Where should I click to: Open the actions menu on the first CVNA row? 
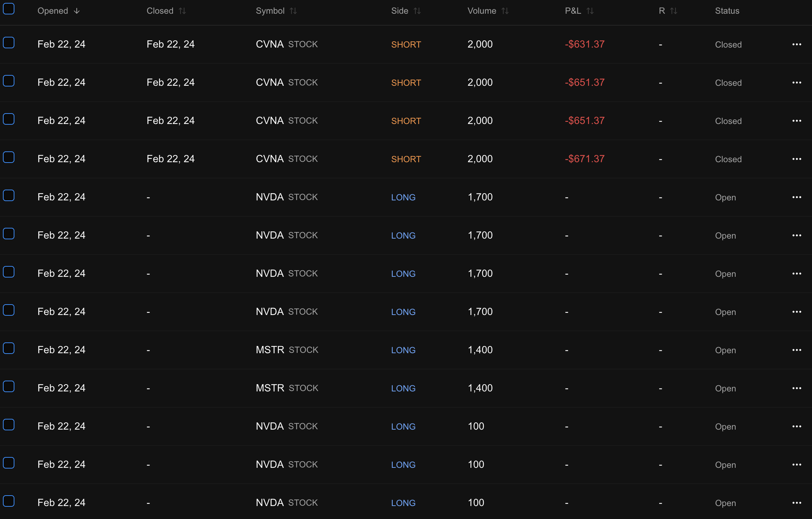coord(797,44)
